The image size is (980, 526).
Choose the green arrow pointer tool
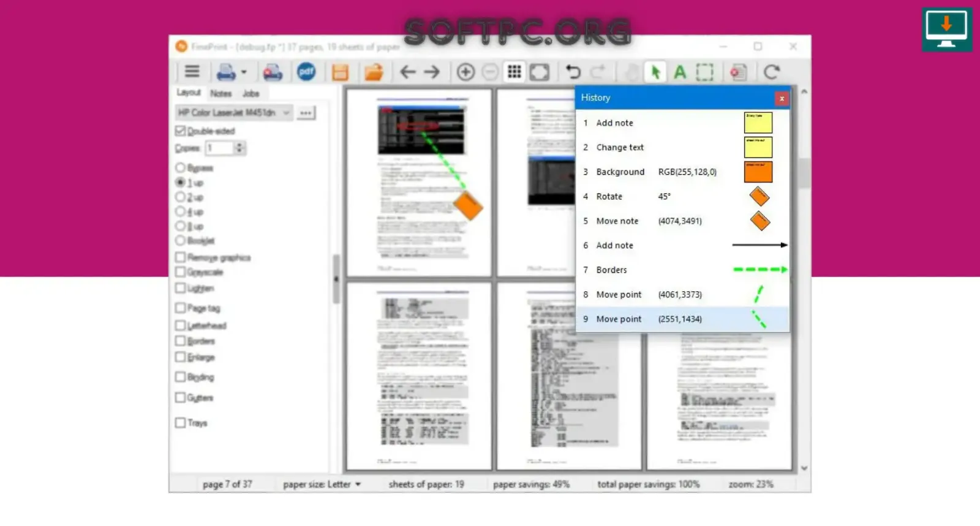point(655,72)
